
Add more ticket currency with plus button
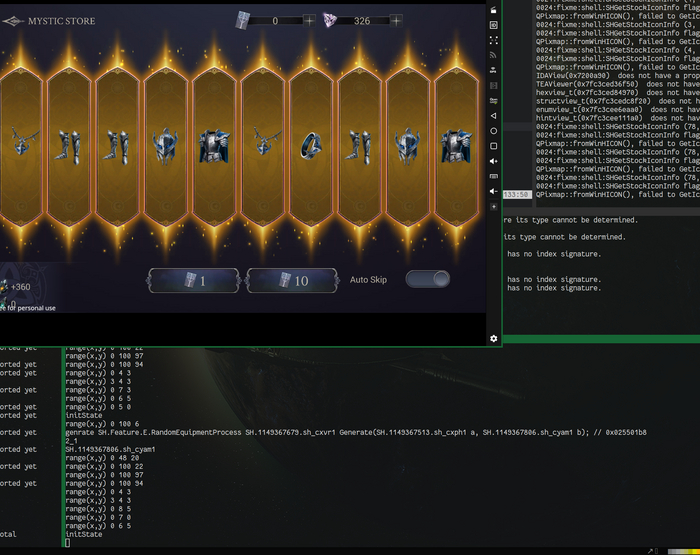pos(308,20)
